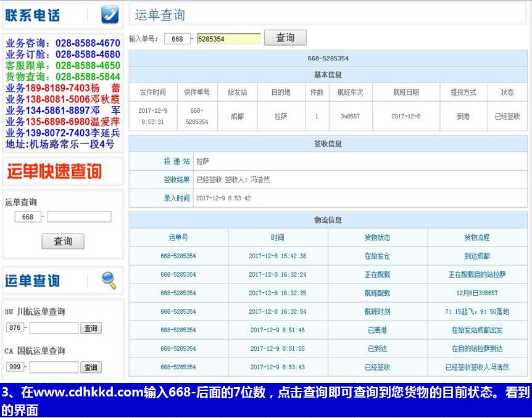
Task: Click the large 查询 button in left sidebar
Action: (63, 241)
